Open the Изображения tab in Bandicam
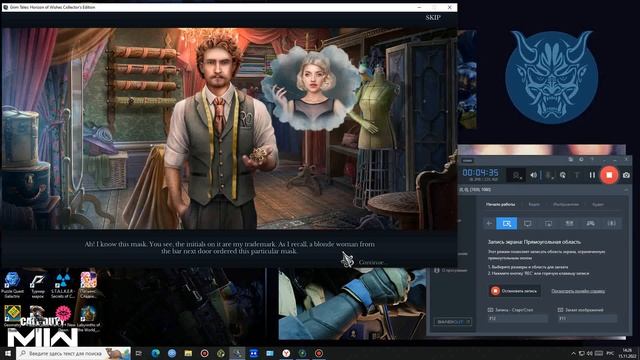 click(566, 204)
